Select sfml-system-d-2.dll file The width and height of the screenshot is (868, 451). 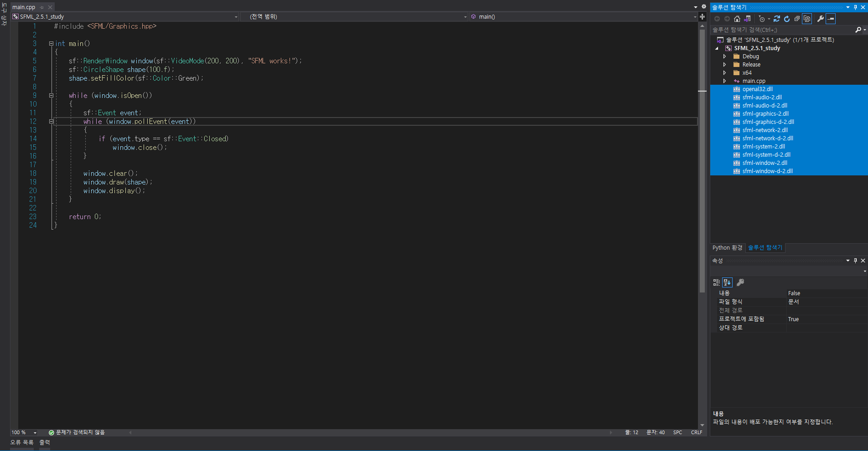click(x=766, y=155)
